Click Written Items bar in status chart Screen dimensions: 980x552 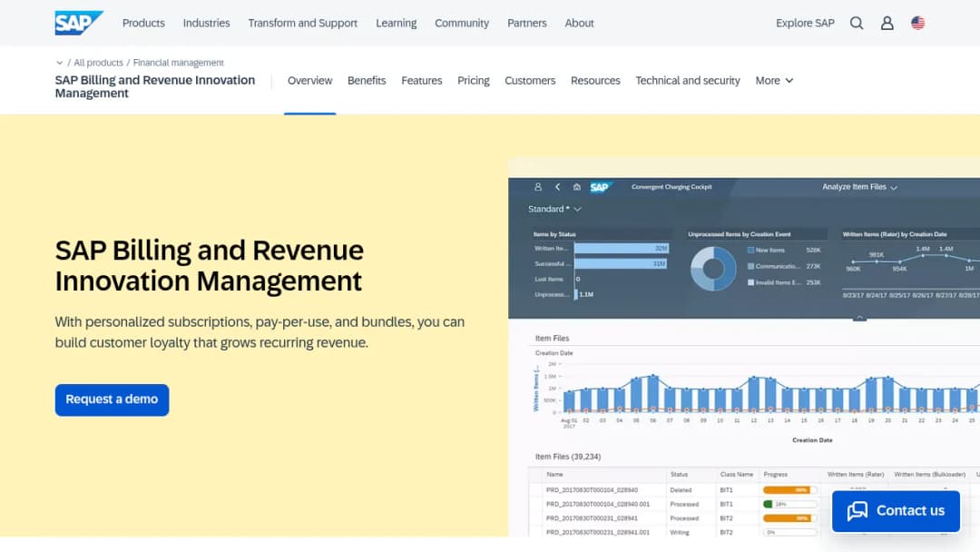click(622, 248)
